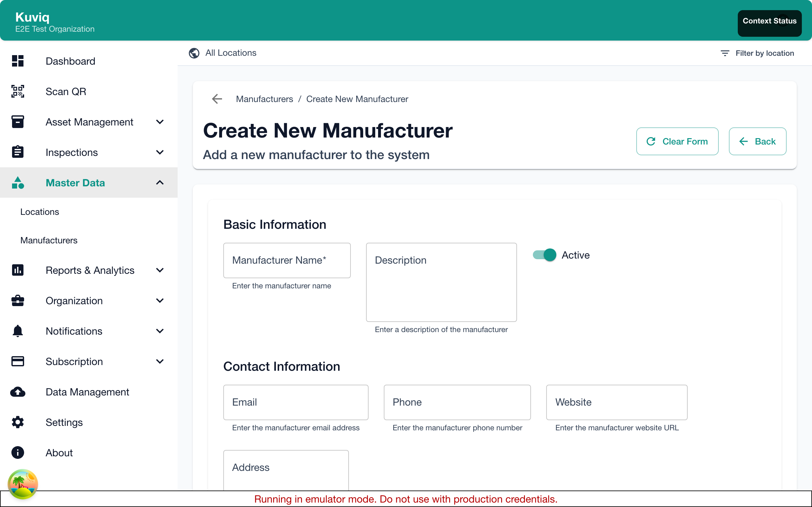Click the Settings gear icon
The width and height of the screenshot is (812, 507).
(17, 422)
